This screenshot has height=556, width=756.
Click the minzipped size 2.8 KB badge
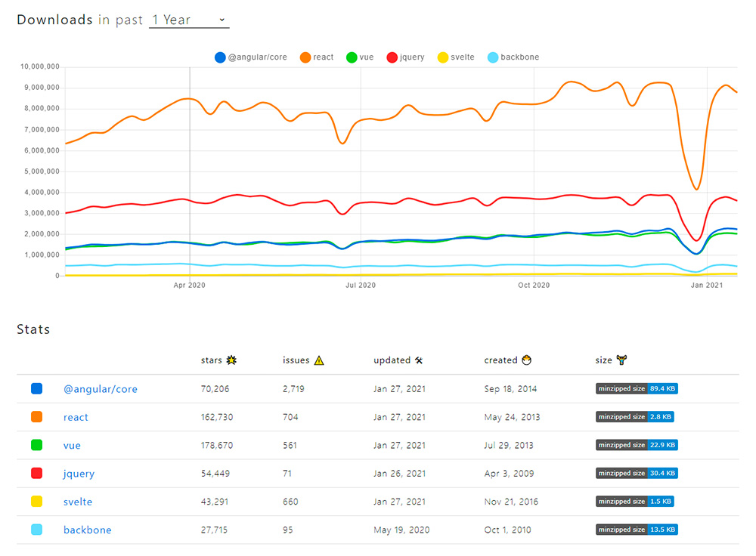click(x=634, y=417)
